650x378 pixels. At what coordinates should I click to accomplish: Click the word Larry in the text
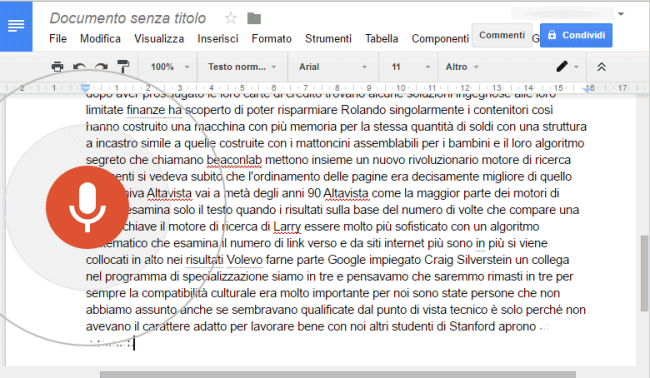[x=286, y=227]
